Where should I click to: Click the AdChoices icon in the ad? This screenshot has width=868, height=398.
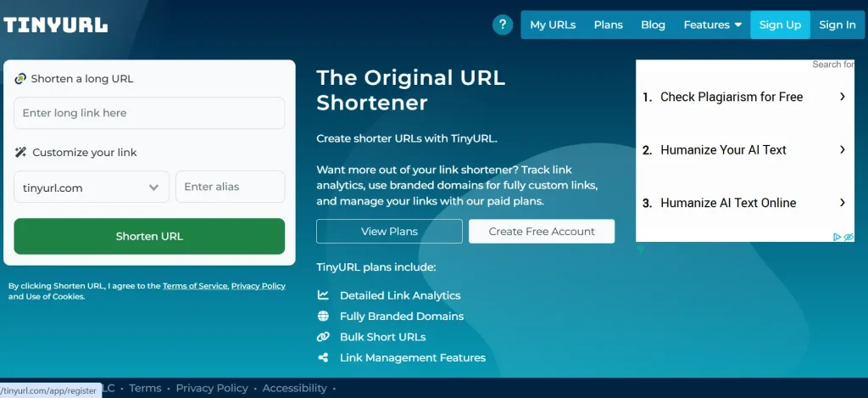837,237
